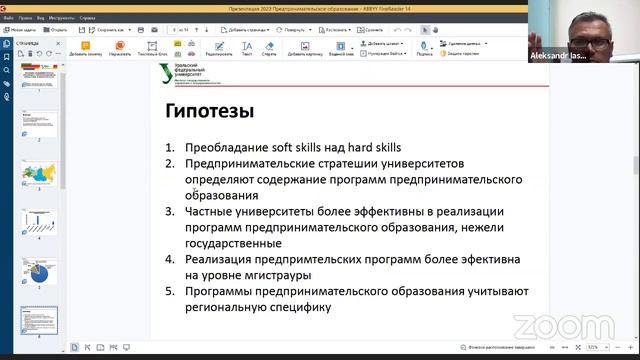Select the pie chart page thumbnail
Image resolution: width=640 pixels, height=360 pixels.
39,271
